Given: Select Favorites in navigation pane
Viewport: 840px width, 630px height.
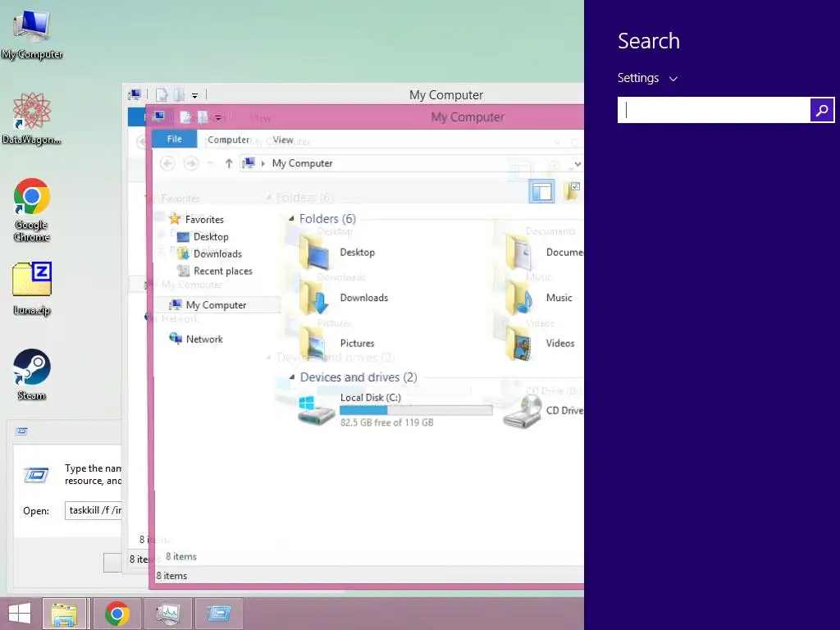Looking at the screenshot, I should coord(204,220).
